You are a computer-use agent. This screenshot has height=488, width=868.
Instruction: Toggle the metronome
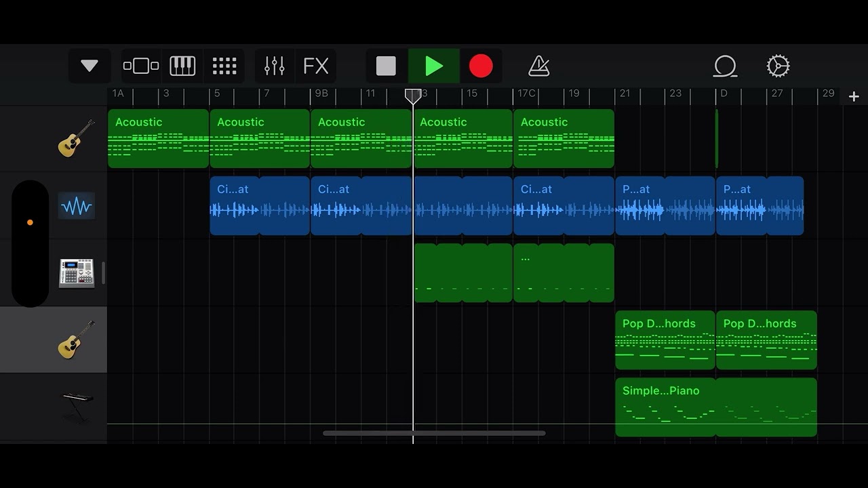click(x=539, y=66)
